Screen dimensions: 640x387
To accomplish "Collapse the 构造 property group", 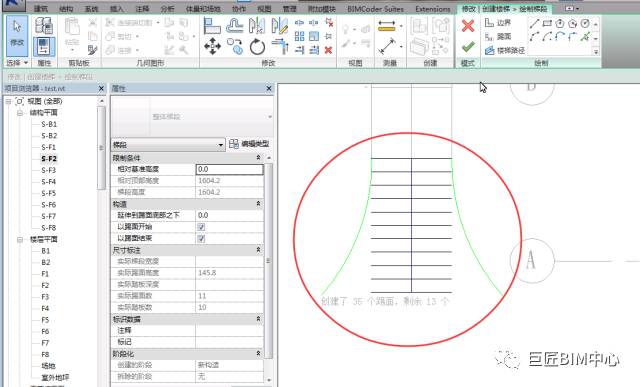I will tap(258, 204).
